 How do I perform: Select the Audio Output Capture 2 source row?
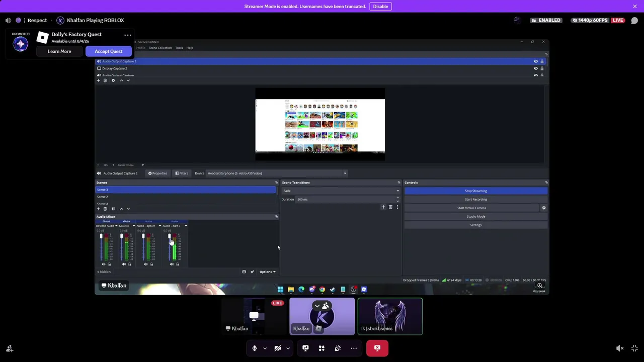pyautogui.click(x=320, y=61)
